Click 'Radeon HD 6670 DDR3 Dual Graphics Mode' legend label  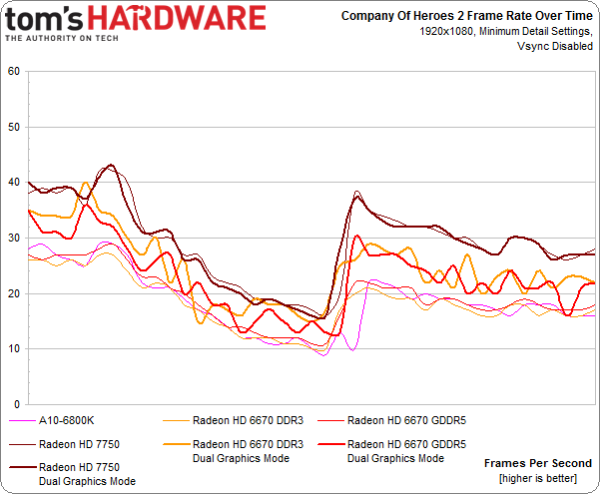pyautogui.click(x=248, y=451)
